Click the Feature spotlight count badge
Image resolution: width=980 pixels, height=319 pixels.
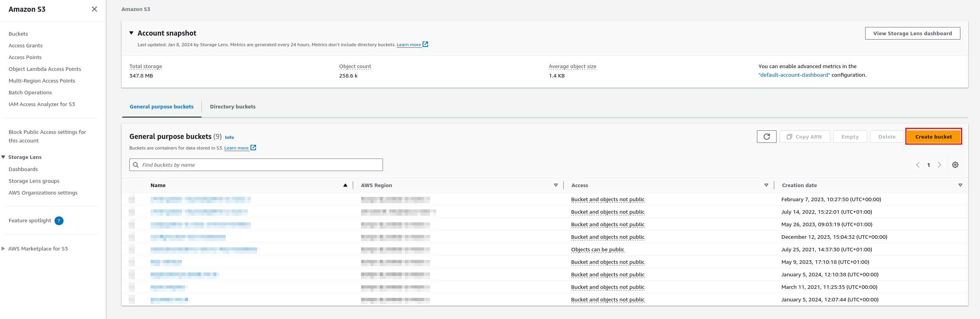point(59,221)
